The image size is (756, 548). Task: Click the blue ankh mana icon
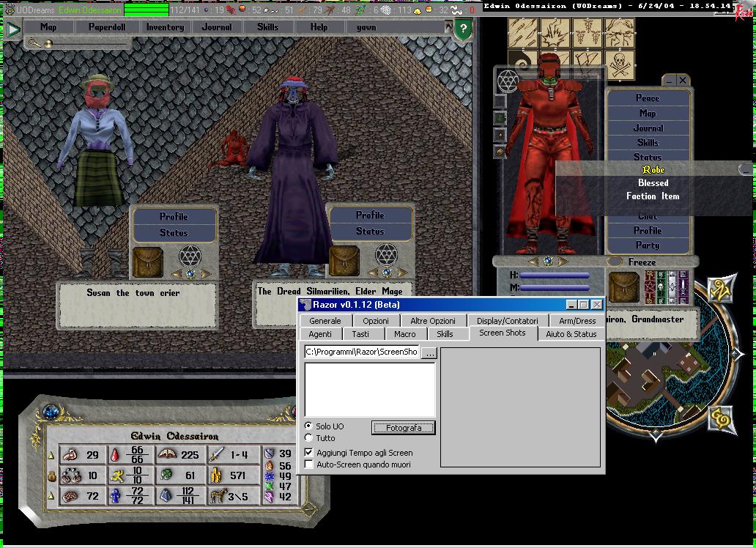(115, 496)
